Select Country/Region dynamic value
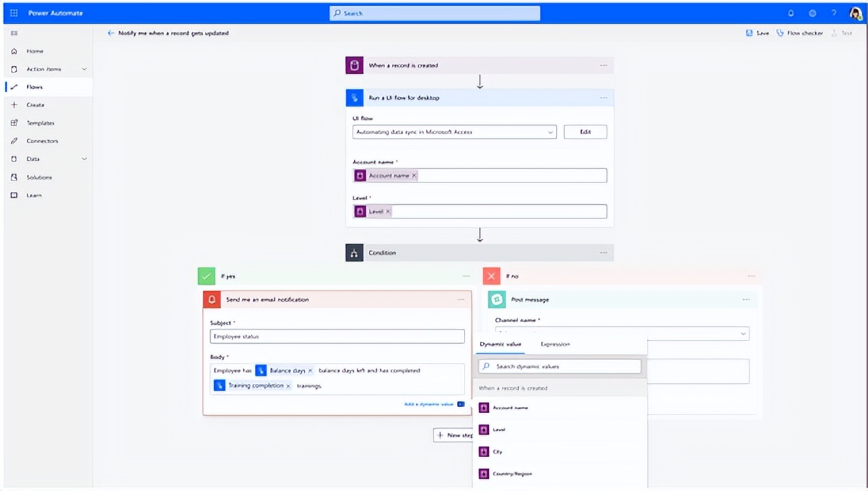The image size is (868, 491). [x=559, y=473]
